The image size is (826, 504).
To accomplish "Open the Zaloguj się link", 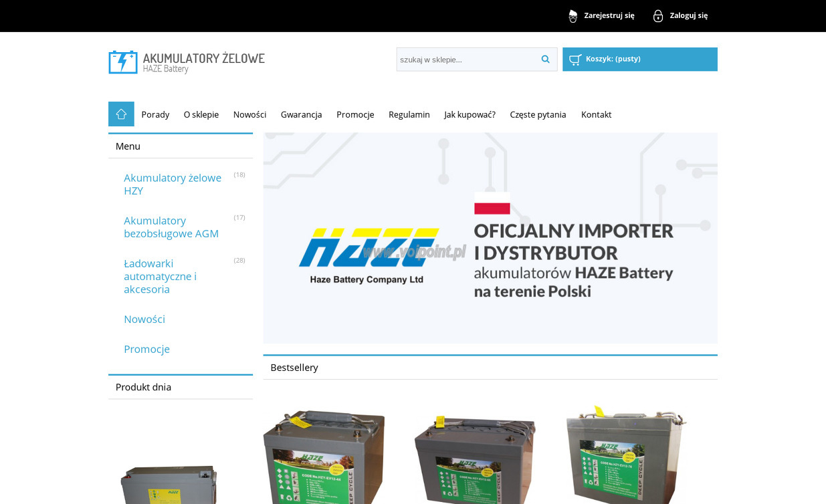I will [689, 15].
